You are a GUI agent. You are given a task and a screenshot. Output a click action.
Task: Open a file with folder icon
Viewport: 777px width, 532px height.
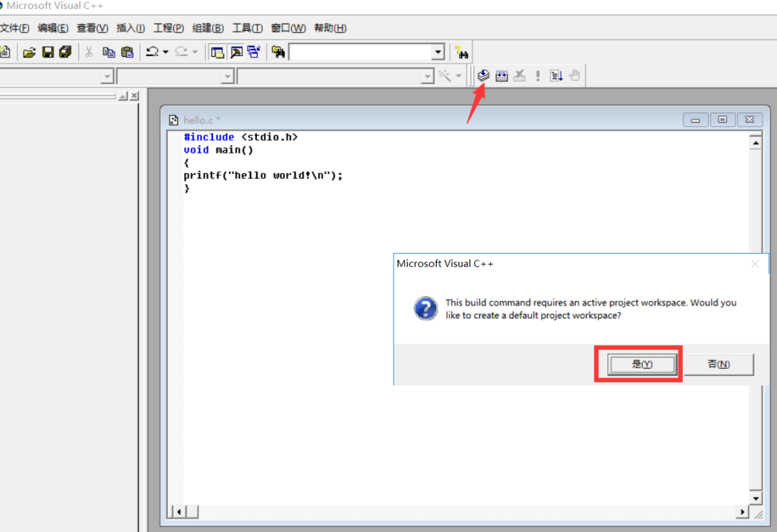point(29,52)
